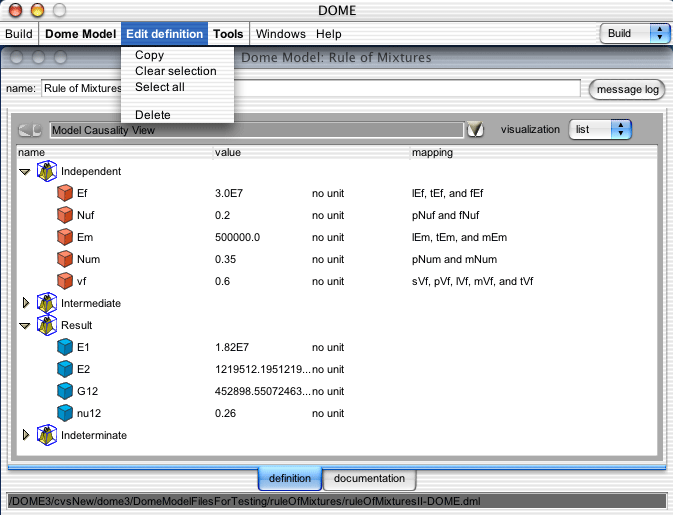Select the vf parameter name
Screen dimensions: 673x515
tap(82, 281)
